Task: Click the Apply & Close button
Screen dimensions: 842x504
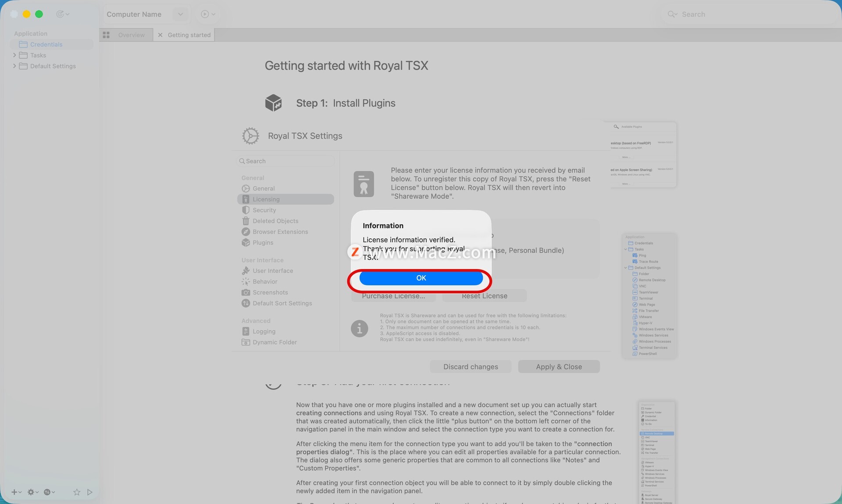Action: point(558,366)
